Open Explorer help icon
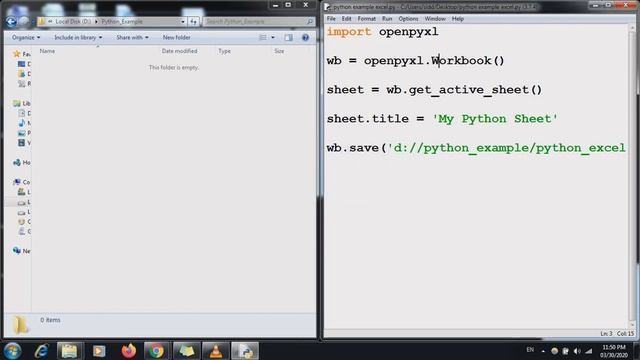Screen dimensions: 640x360 305,38
